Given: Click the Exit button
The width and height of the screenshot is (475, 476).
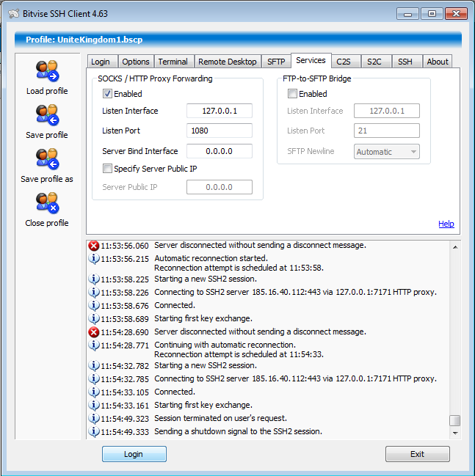Looking at the screenshot, I should tap(418, 454).
